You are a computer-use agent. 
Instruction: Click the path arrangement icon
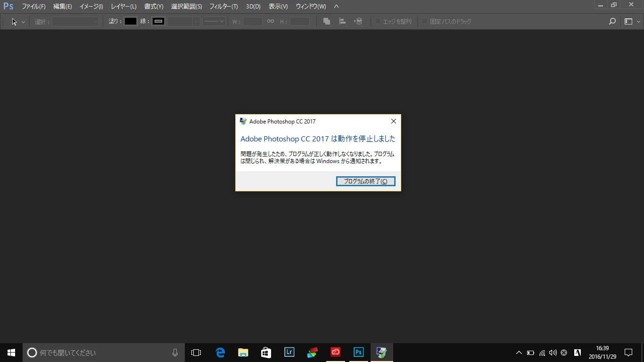tap(358, 22)
